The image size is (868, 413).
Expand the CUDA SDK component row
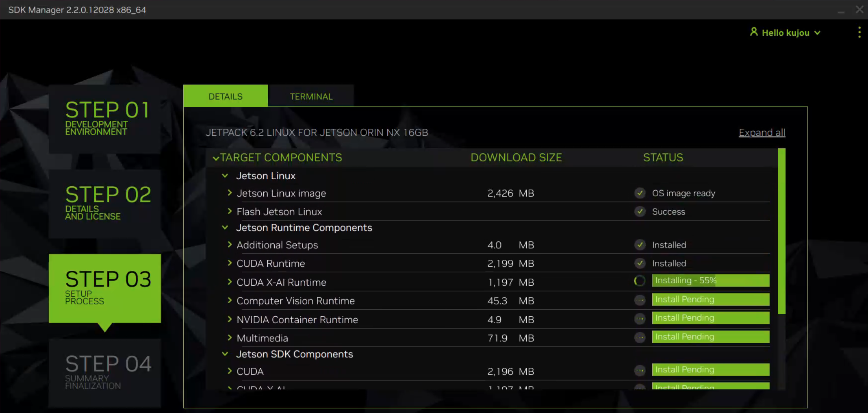[x=230, y=371]
